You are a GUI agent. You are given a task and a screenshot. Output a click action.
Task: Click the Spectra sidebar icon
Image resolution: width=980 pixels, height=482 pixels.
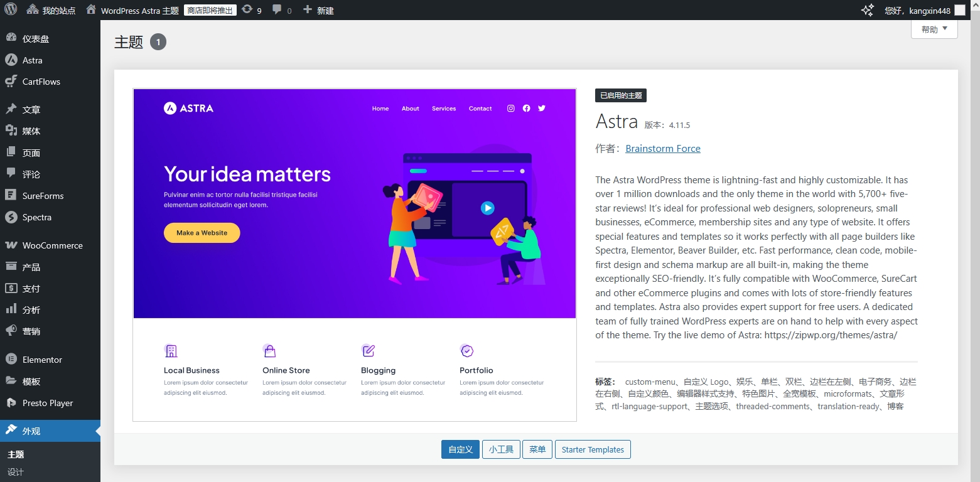click(11, 217)
